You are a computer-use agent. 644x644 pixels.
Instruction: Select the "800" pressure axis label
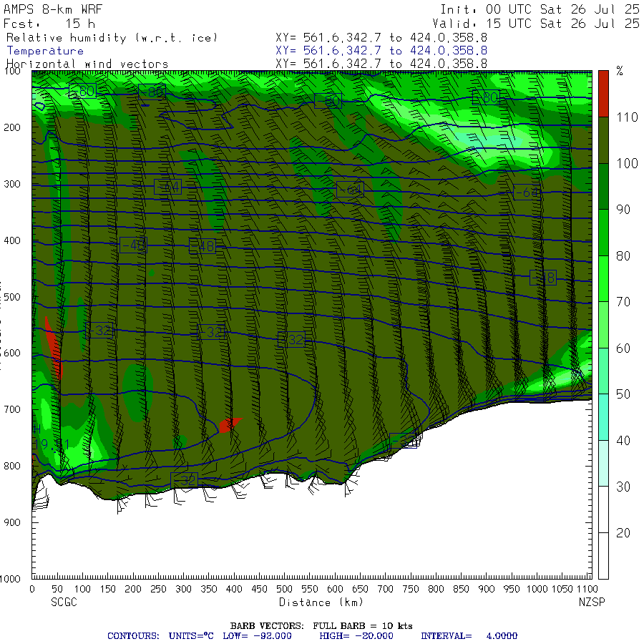[12, 466]
